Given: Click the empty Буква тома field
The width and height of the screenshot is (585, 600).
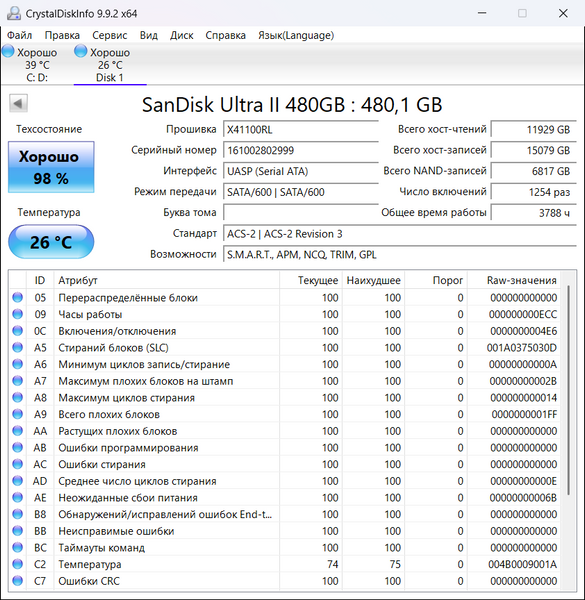Looking at the screenshot, I should coord(301,212).
